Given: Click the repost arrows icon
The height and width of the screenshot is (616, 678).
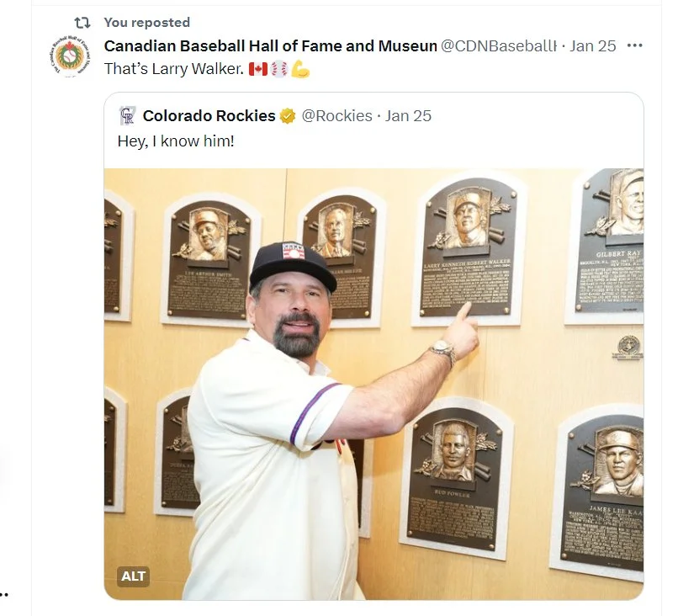Looking at the screenshot, I should coord(82,23).
